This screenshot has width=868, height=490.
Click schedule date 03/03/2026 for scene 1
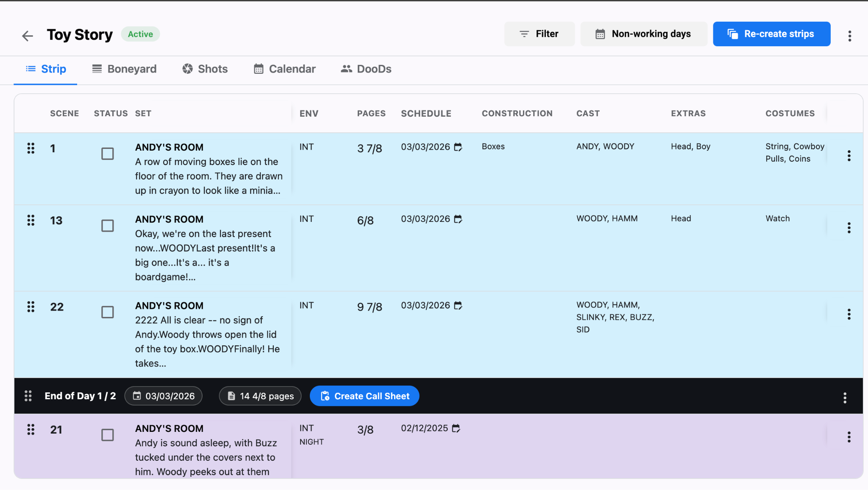426,147
